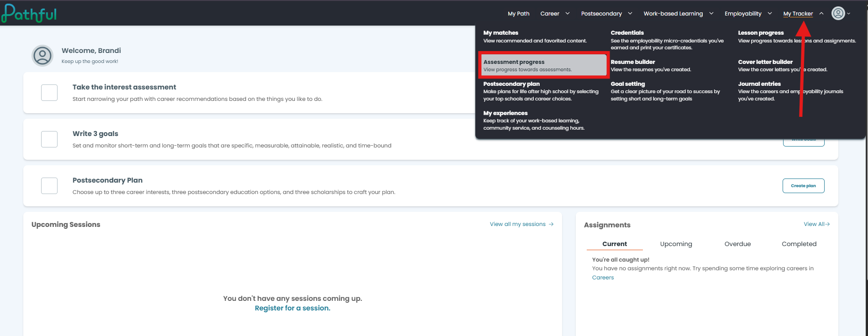The image size is (868, 336).
Task: Tick the Postsecondary Plan checkbox
Action: 49,186
